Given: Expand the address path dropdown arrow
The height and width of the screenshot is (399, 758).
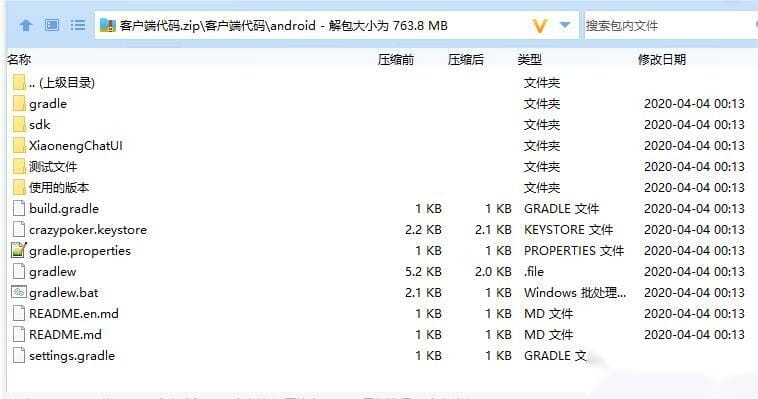Looking at the screenshot, I should click(x=565, y=25).
